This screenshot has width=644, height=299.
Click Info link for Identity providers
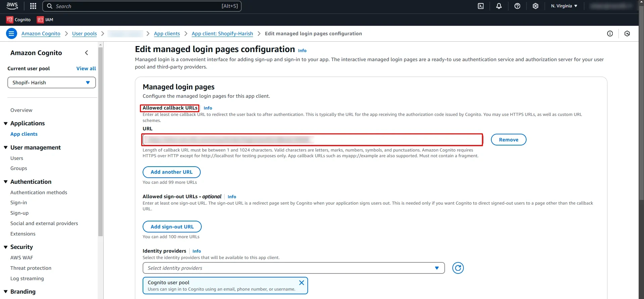(x=197, y=251)
